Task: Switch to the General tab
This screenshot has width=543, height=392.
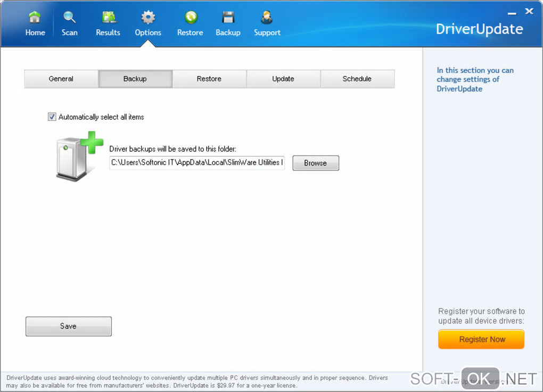Action: pos(61,79)
